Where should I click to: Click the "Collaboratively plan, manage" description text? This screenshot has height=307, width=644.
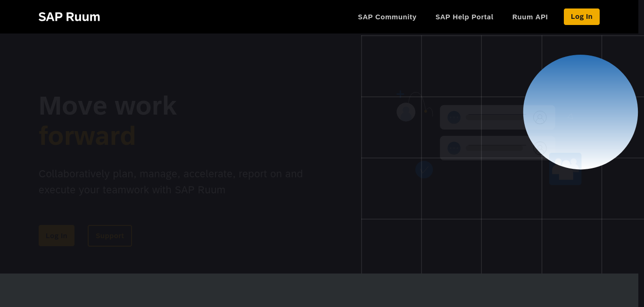(171, 182)
